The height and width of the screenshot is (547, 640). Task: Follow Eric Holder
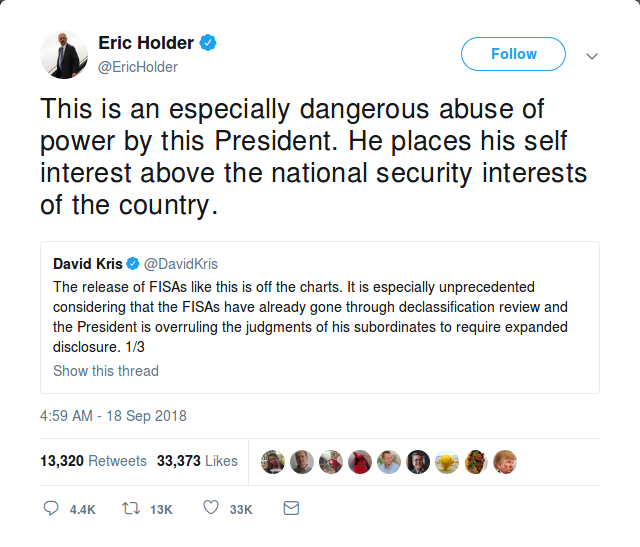(513, 54)
